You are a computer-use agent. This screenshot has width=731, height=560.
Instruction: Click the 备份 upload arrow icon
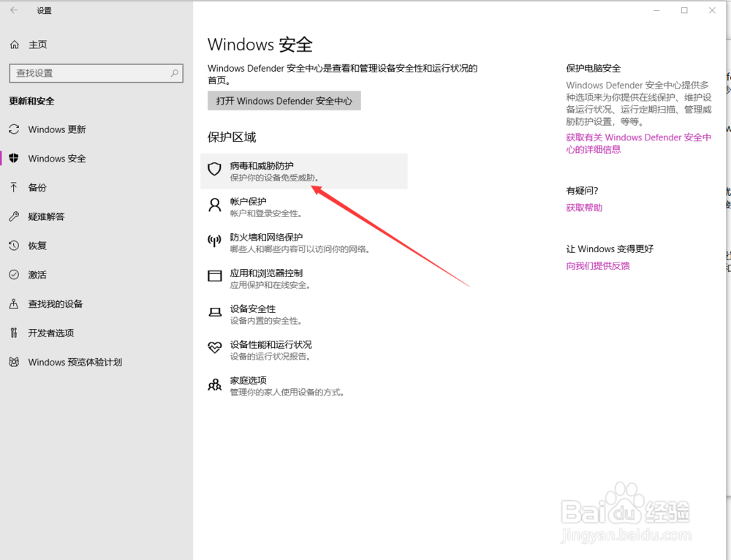pyautogui.click(x=14, y=187)
